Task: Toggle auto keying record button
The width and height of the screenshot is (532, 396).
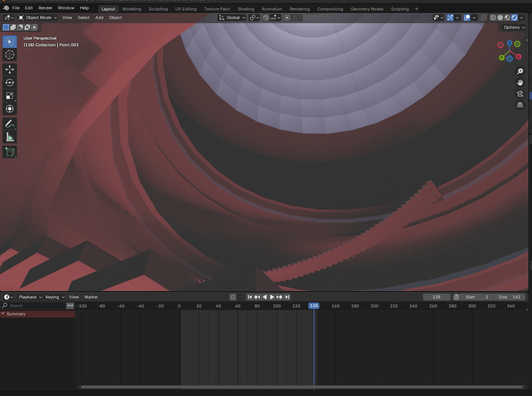Action: click(233, 297)
